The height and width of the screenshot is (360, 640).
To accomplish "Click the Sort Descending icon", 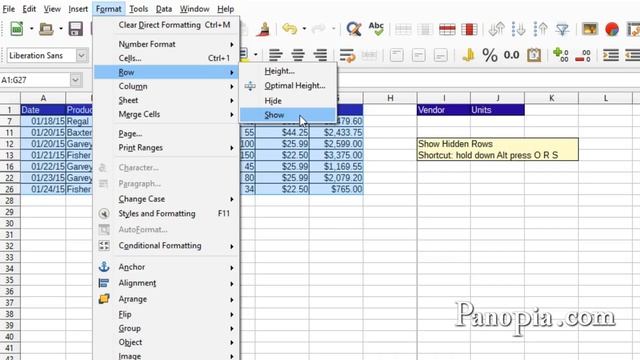I will pos(541,29).
